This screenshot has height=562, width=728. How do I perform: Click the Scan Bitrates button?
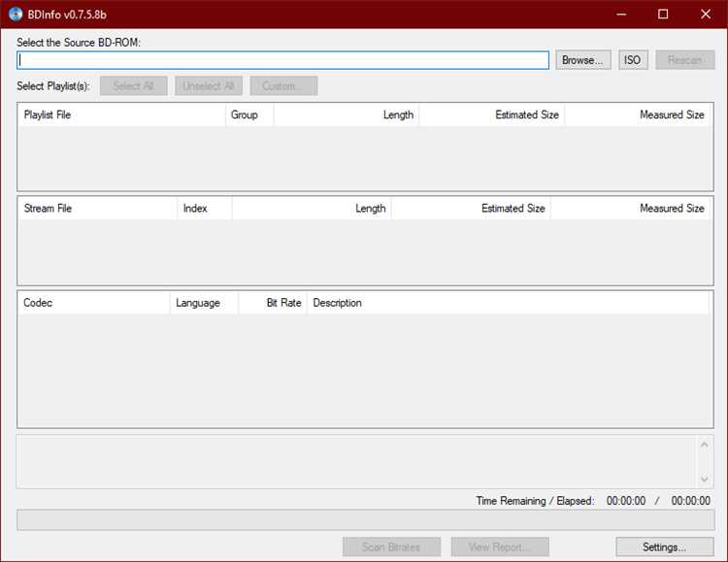(x=391, y=547)
